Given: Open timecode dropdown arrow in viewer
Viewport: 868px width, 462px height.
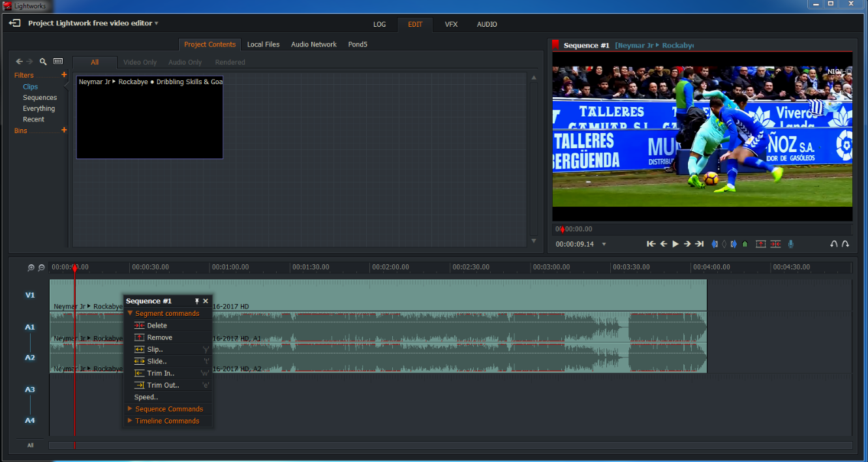Looking at the screenshot, I should [x=604, y=244].
